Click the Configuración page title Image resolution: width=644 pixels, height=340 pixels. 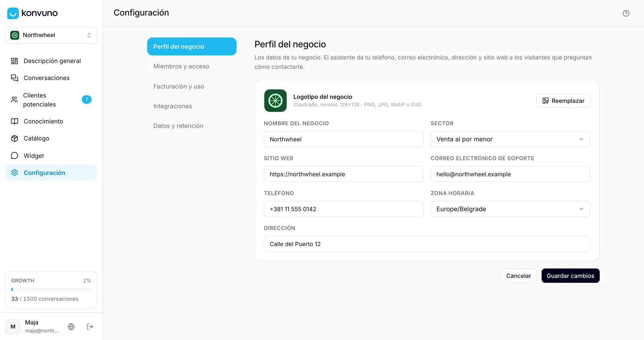(x=141, y=13)
